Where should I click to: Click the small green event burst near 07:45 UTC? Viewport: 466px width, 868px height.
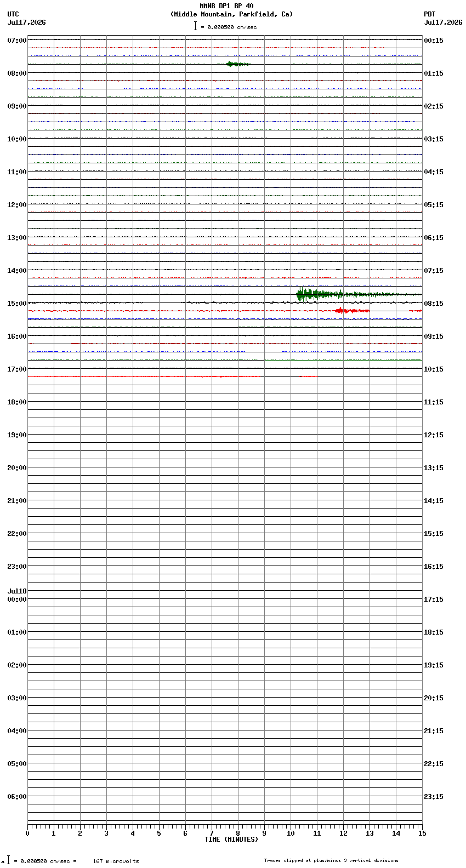point(238,64)
